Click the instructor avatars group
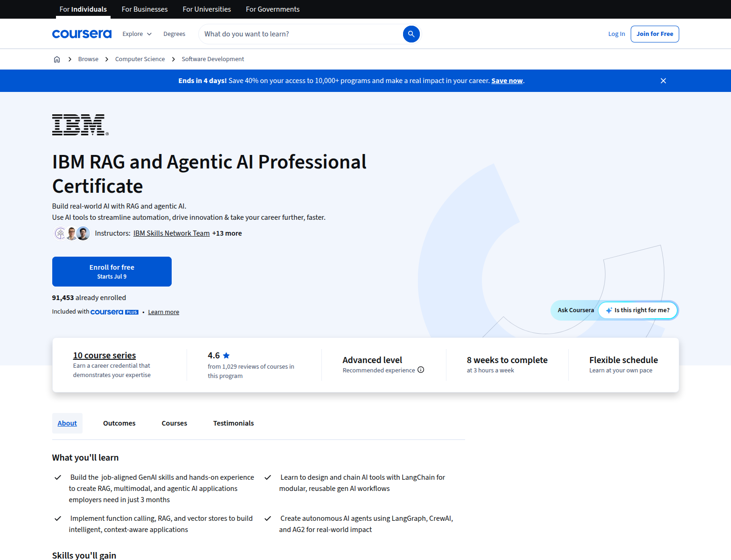731x560 pixels. 71,233
